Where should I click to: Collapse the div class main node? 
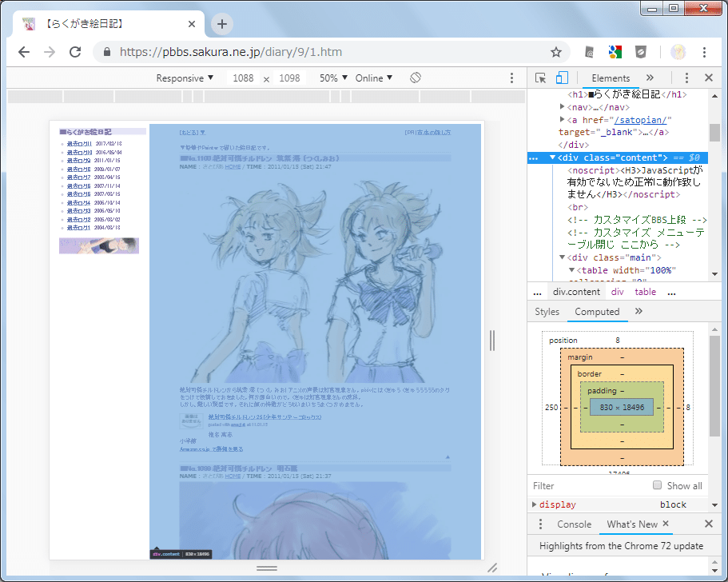tap(563, 257)
